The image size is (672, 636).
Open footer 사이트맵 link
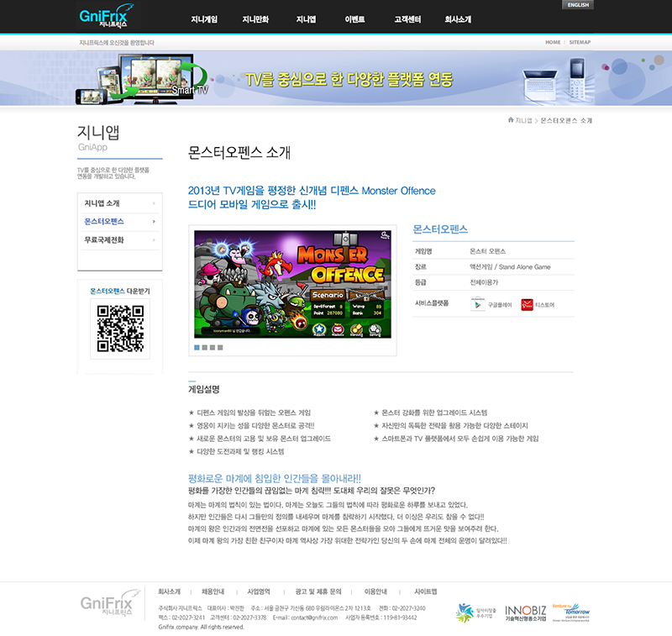coord(426,591)
